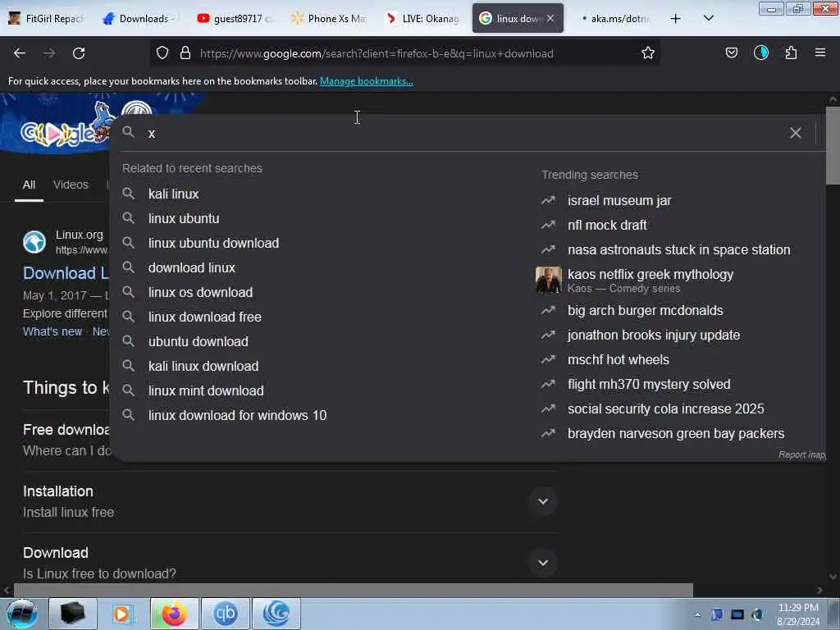This screenshot has width=840, height=630.
Task: Select 'nasa astronauts stuck in space station'
Action: click(678, 250)
